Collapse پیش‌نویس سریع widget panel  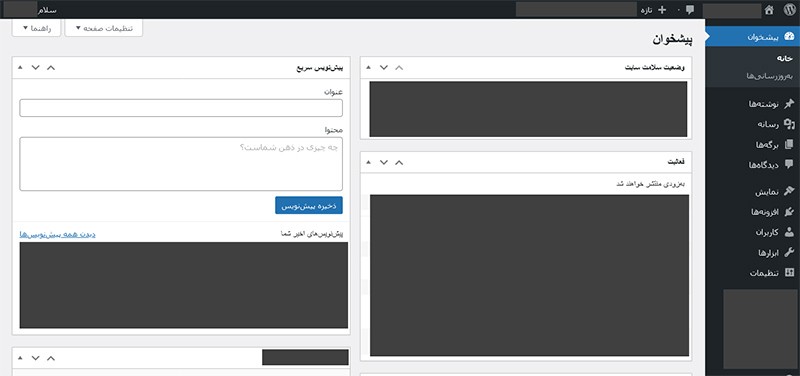[20, 67]
